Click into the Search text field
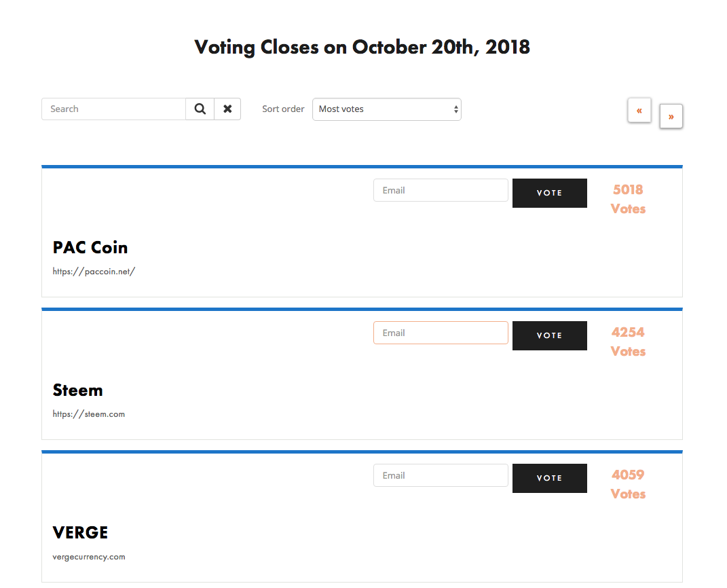This screenshot has width=727, height=588. (x=113, y=109)
